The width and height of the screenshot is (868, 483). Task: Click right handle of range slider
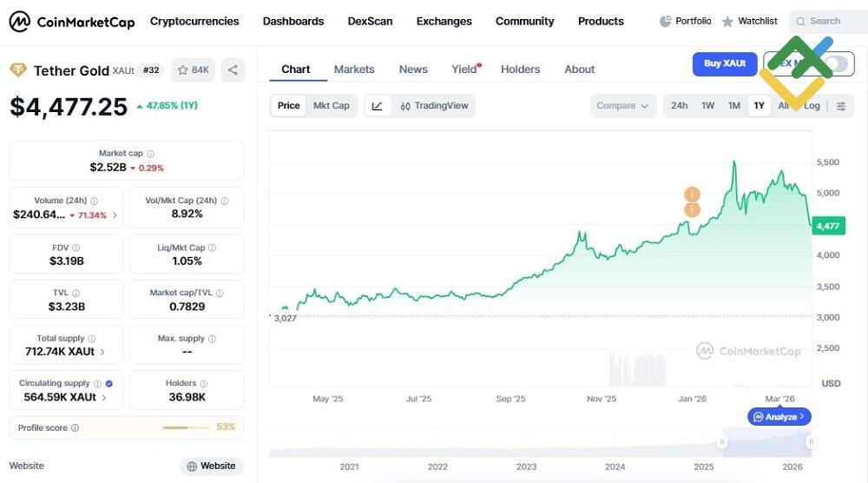coord(811,442)
